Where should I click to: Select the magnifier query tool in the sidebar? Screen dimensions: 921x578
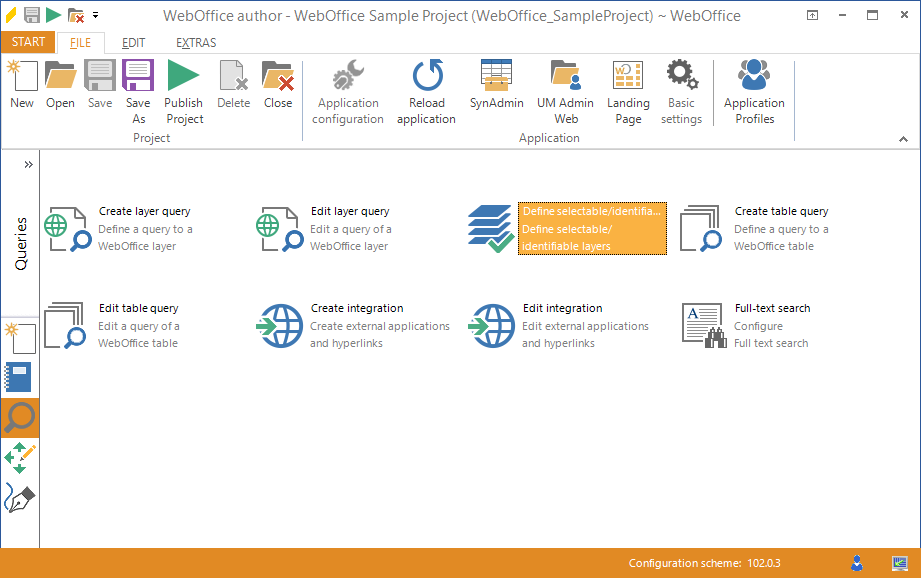18,417
